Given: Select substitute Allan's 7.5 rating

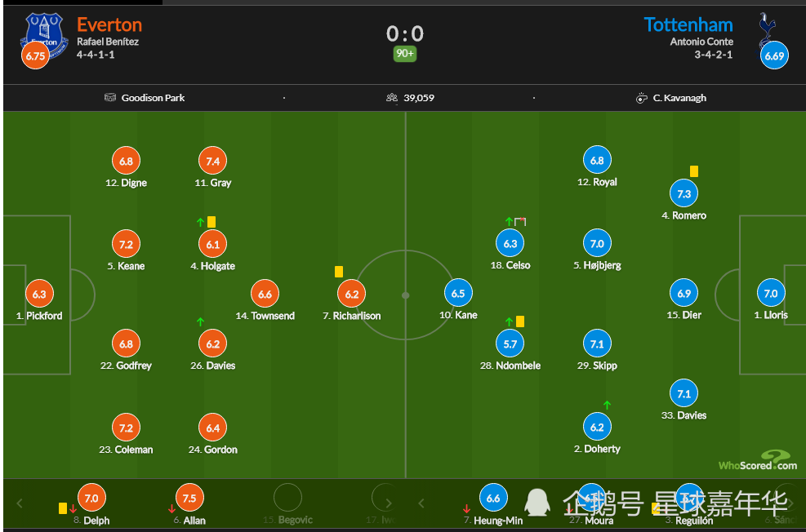Looking at the screenshot, I should 189,498.
